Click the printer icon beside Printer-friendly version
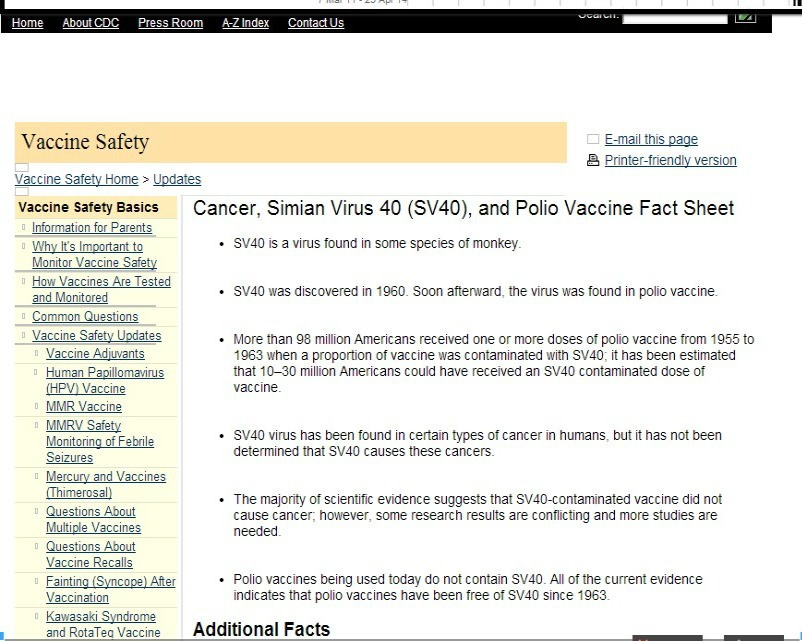The width and height of the screenshot is (802, 641). [x=593, y=161]
